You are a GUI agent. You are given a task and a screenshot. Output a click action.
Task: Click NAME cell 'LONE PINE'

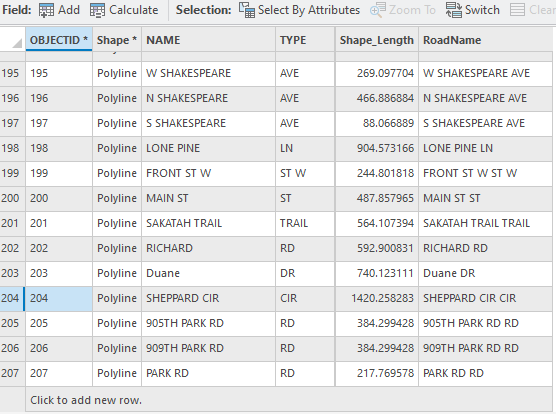208,148
